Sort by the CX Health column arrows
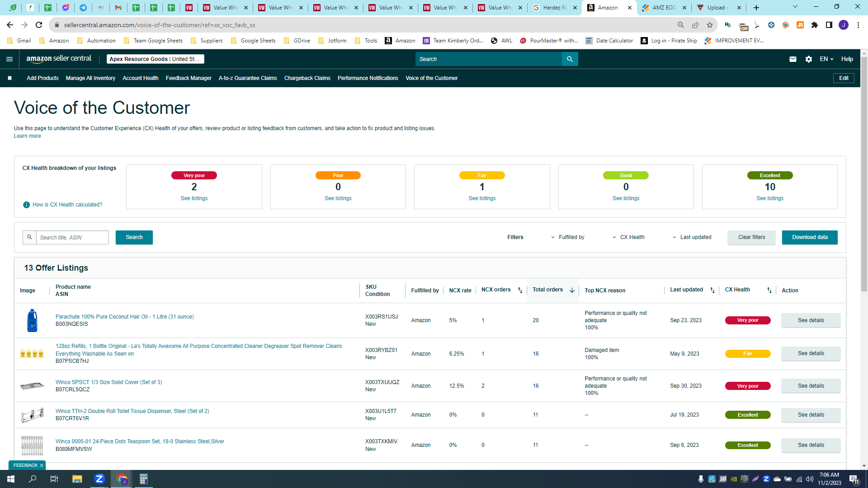The image size is (868, 488). (769, 290)
